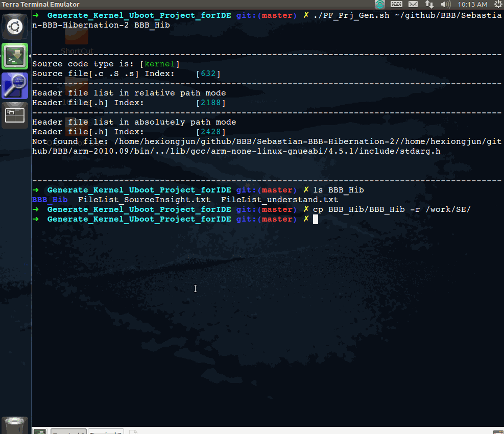Click the clock showing 10:13 AM
Viewport: 504px width, 434px height.
(x=472, y=5)
